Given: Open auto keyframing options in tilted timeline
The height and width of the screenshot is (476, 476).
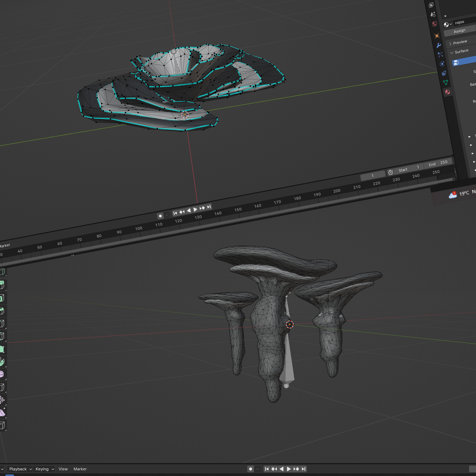Looking at the screenshot, I should 167,215.
